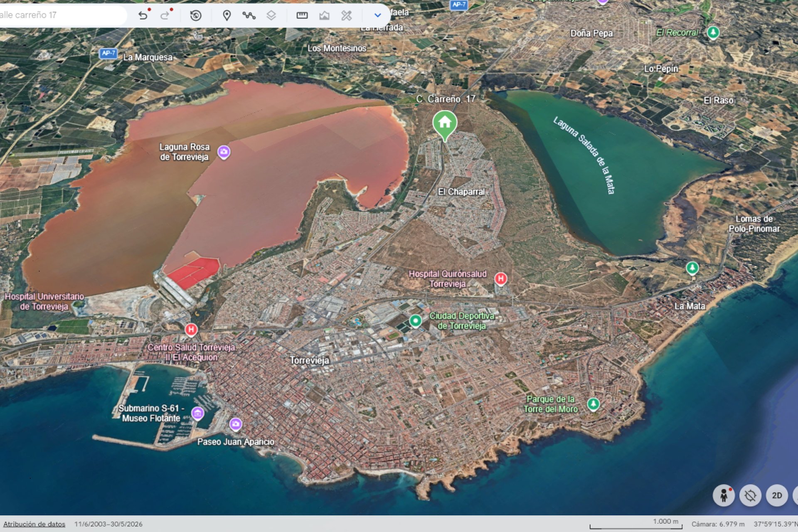Click the search box containing 'alle carreño 17'
Screen dimensions: 798x532
pos(62,15)
